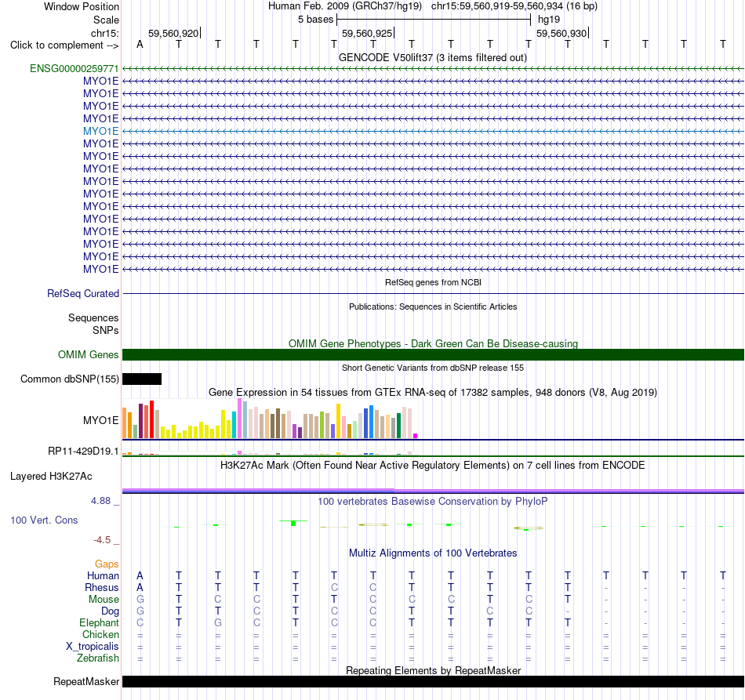This screenshot has width=745, height=700.
Task: Click the light-blue highlighted MYO1E transcript label
Action: 100,131
